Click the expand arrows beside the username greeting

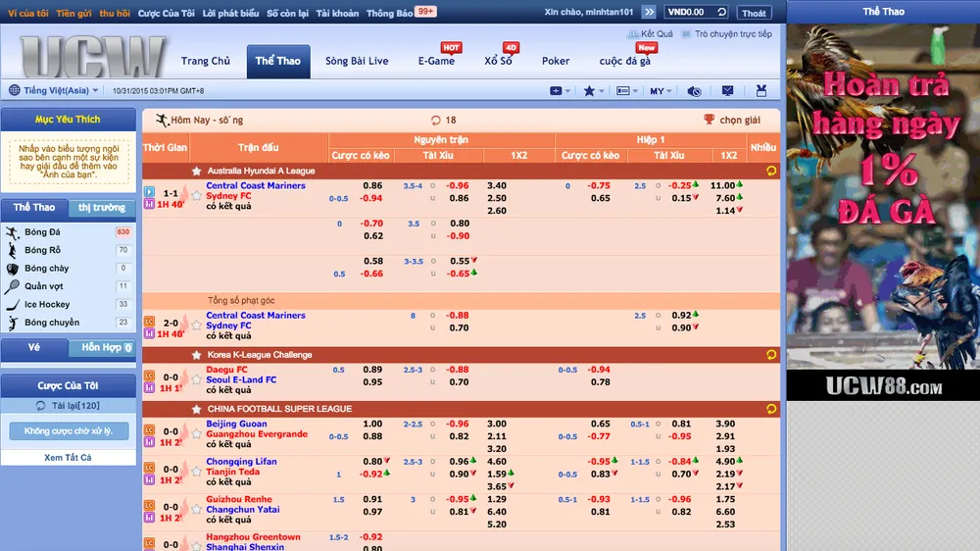click(649, 13)
